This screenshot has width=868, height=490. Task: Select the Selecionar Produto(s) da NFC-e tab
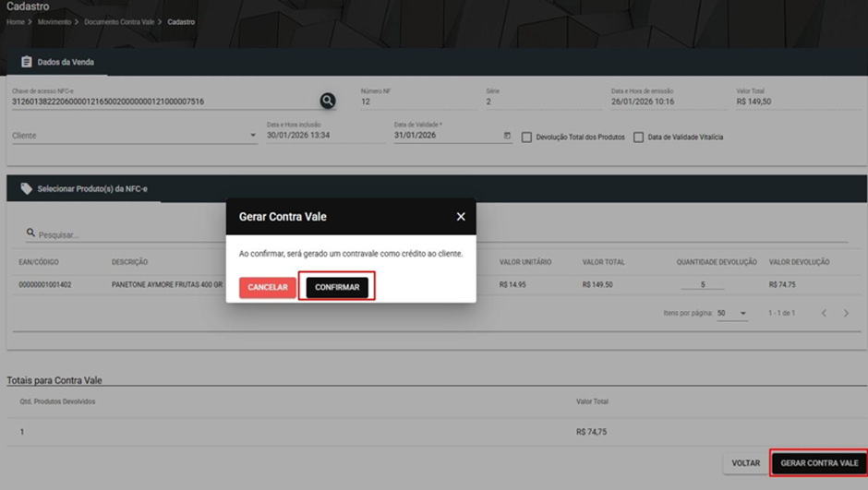point(84,188)
